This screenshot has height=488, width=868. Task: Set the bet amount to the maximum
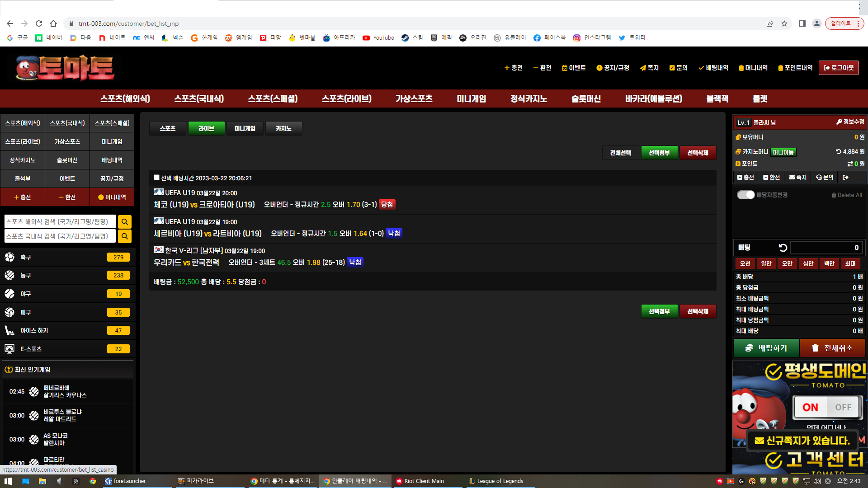tap(850, 263)
